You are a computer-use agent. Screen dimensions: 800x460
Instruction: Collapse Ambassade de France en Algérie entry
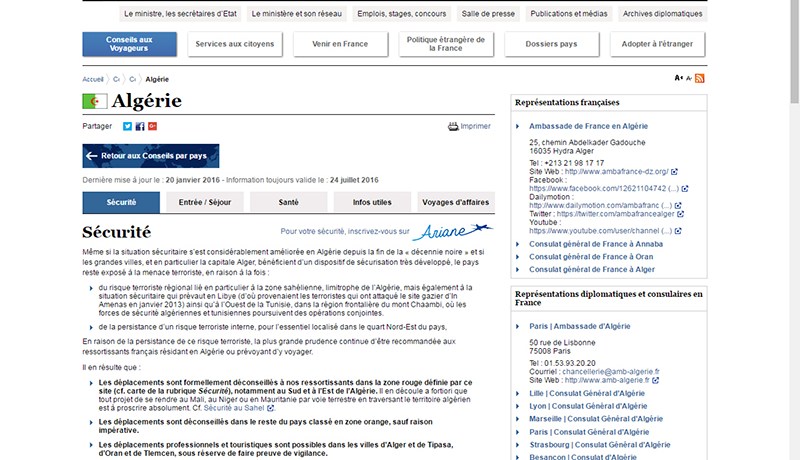tap(588, 126)
